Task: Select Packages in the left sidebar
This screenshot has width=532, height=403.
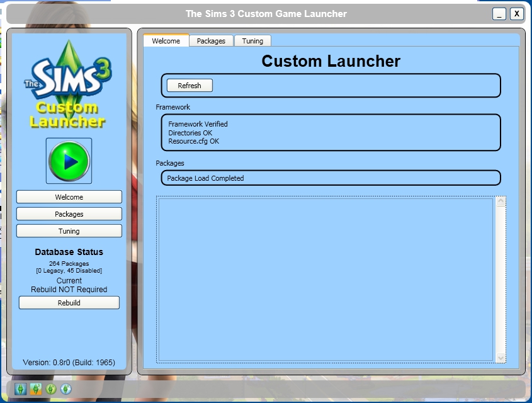Action: [x=69, y=213]
